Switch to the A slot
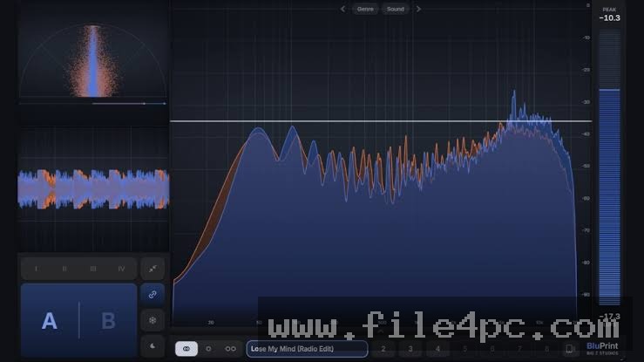Viewport: 644px width, 362px height. pos(50,320)
